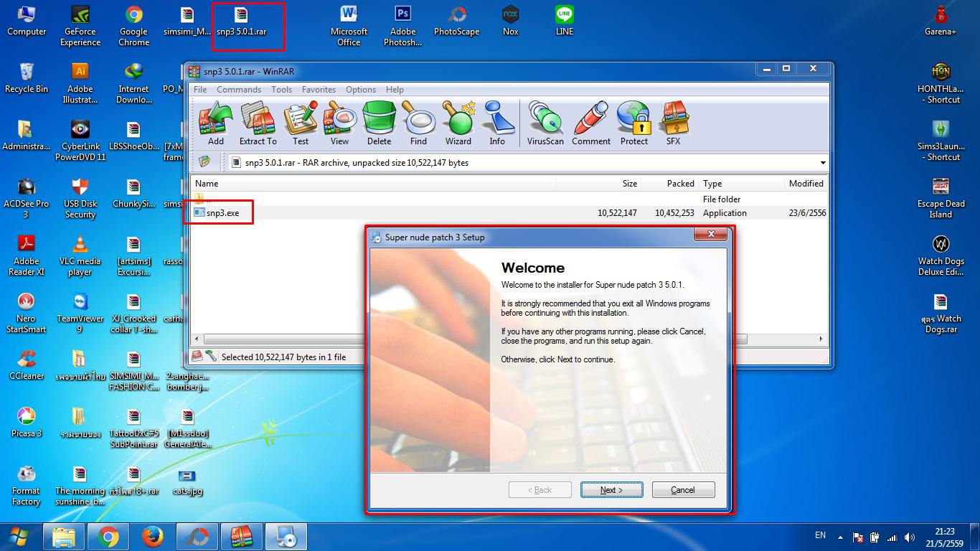This screenshot has height=551, width=980.
Task: Click Cancel in the Setup dialog
Action: 683,490
